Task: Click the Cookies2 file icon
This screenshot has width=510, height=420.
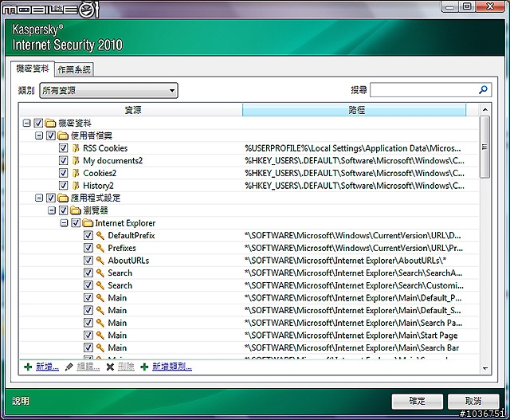Action: (x=76, y=173)
